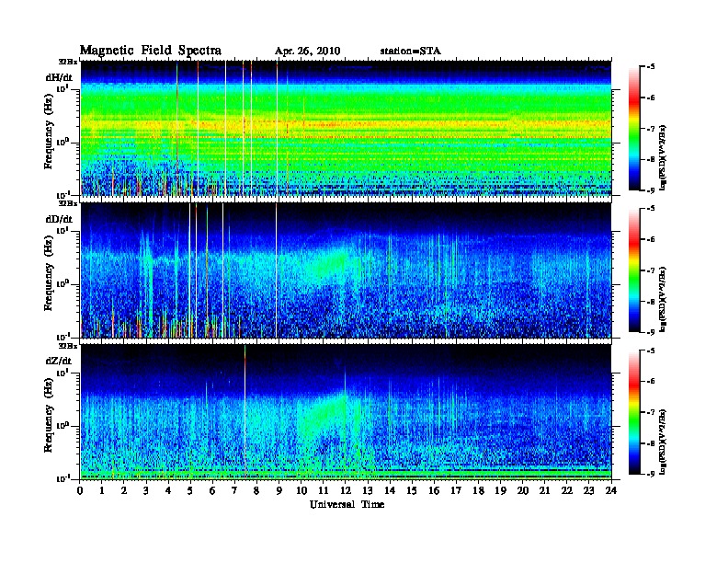Click hour tick label 12 on time axis
The height and width of the screenshot is (563, 728).
pos(346,491)
